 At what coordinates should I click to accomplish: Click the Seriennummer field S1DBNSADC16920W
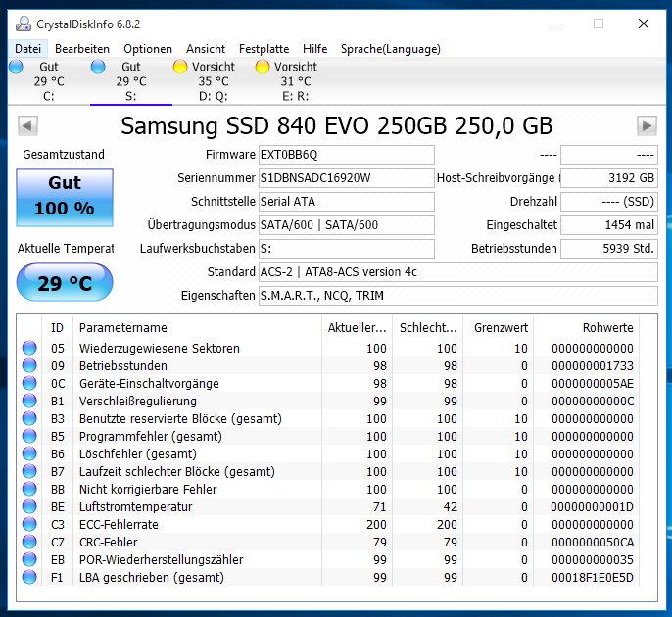(x=347, y=178)
